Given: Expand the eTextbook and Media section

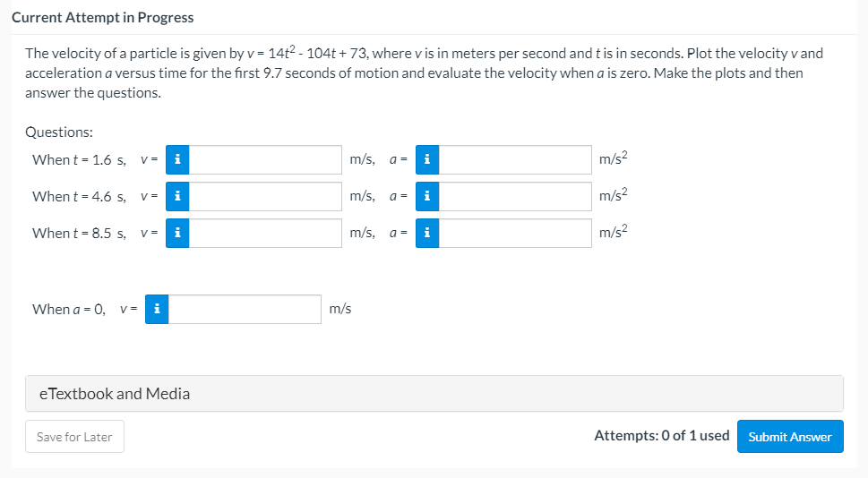Looking at the screenshot, I should click(x=434, y=394).
